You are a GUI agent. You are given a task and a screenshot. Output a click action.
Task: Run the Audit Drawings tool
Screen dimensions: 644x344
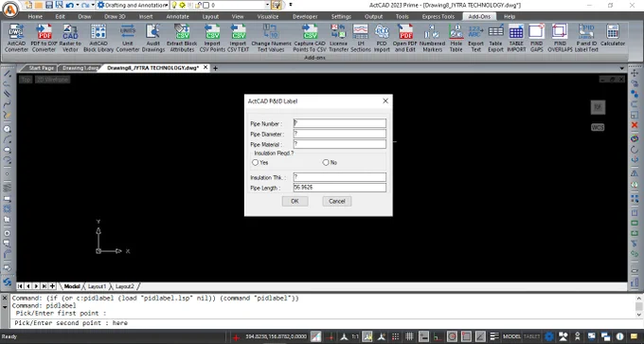click(153, 38)
